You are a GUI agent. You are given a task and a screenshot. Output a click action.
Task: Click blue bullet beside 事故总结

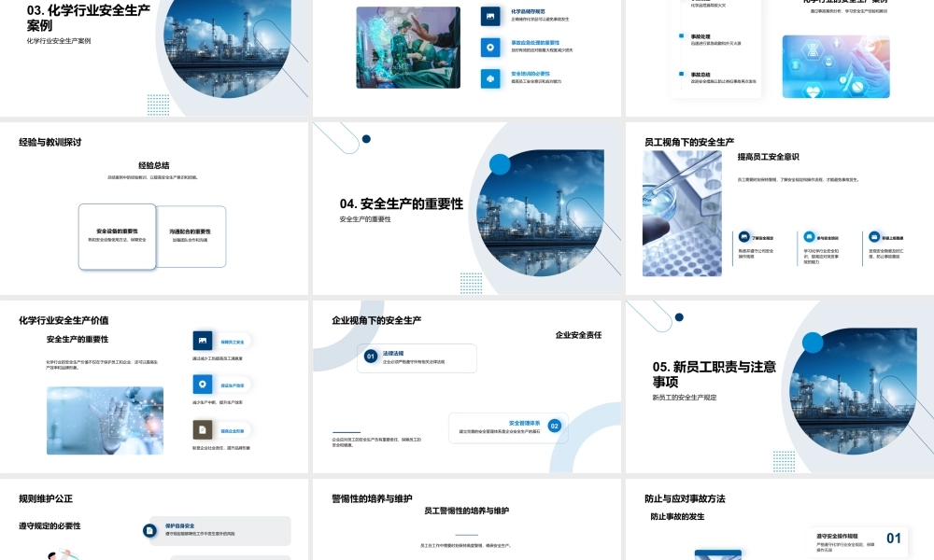point(682,74)
